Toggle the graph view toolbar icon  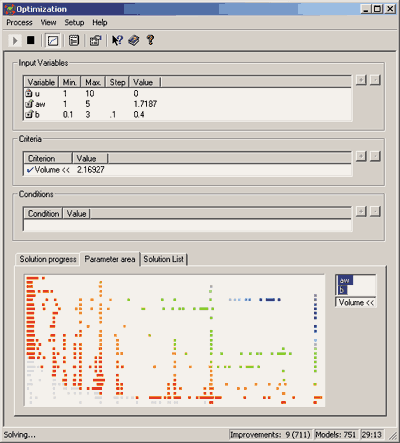click(53, 41)
